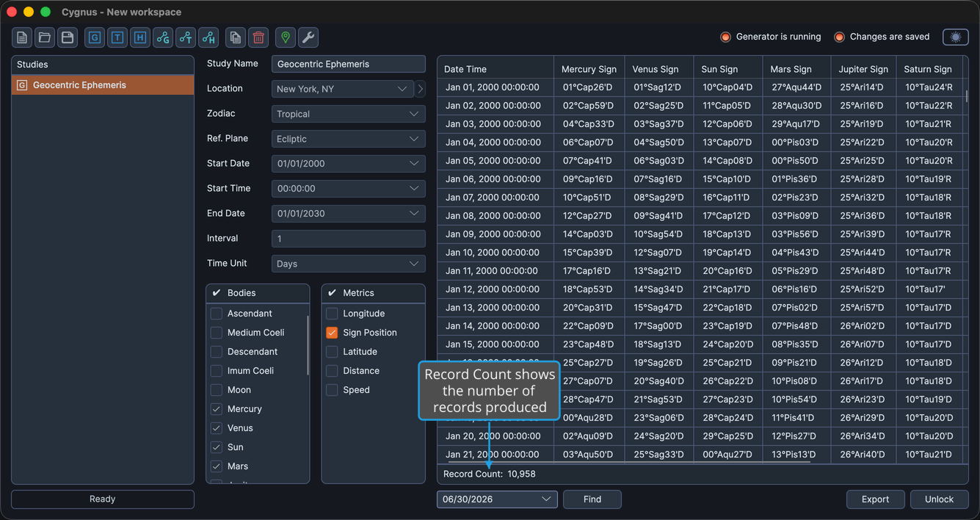Save the workspace with the floppy disk icon
The width and height of the screenshot is (980, 520).
click(68, 37)
